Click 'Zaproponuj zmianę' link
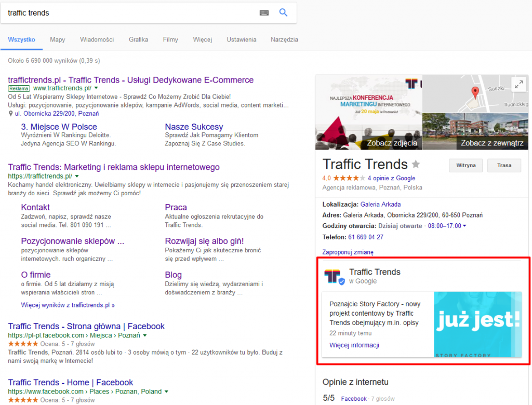This screenshot has width=532, height=405. coord(348,252)
